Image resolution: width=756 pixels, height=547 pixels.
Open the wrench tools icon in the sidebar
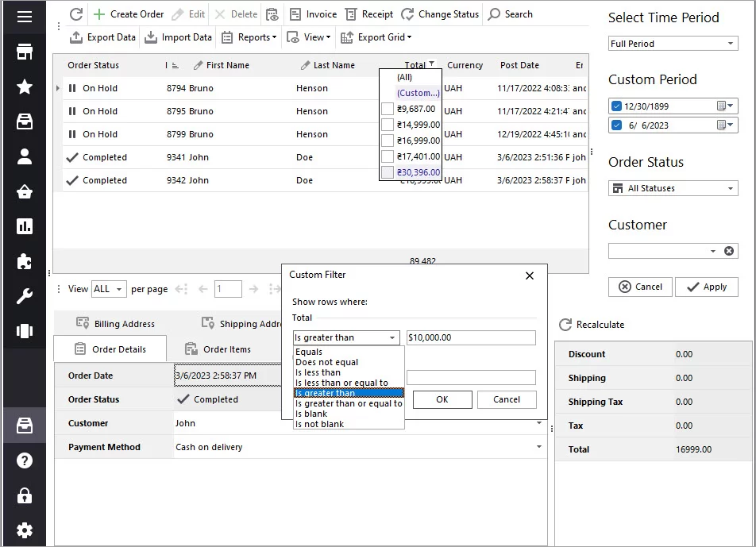pyautogui.click(x=25, y=297)
